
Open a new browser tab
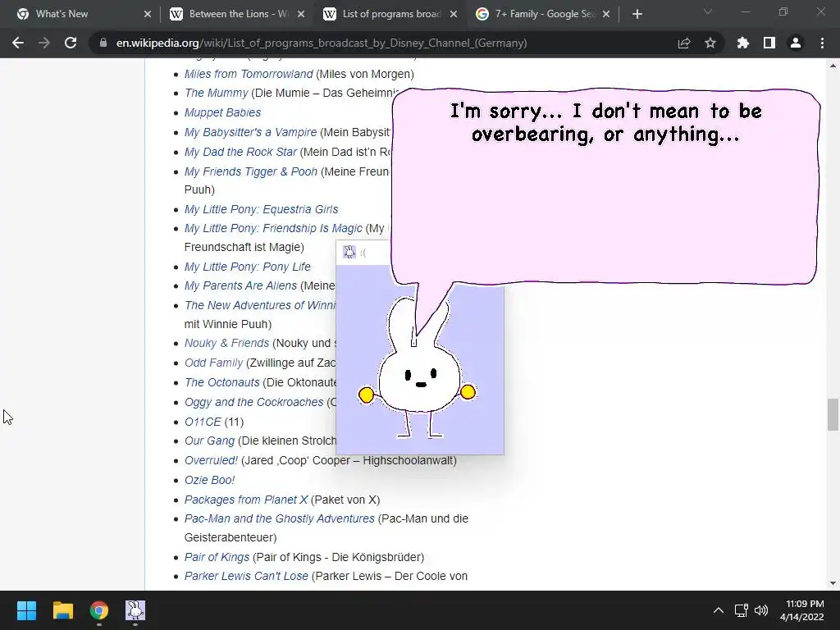click(637, 14)
